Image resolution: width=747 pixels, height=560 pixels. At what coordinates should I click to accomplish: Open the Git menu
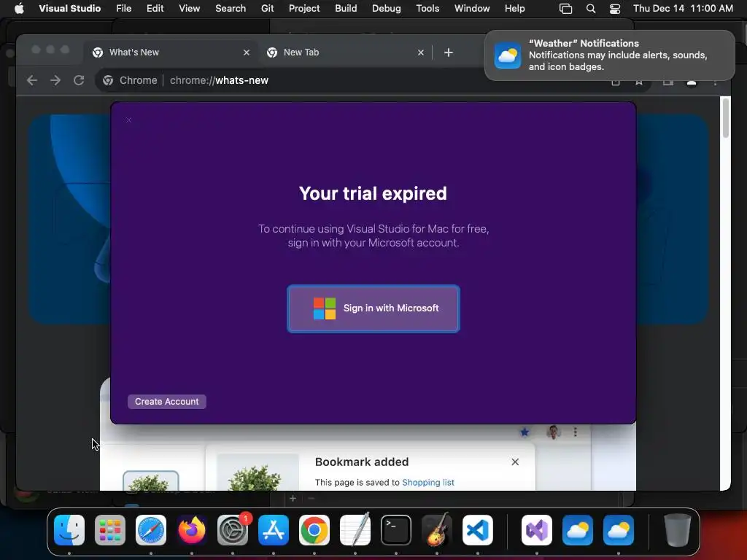coord(267,8)
